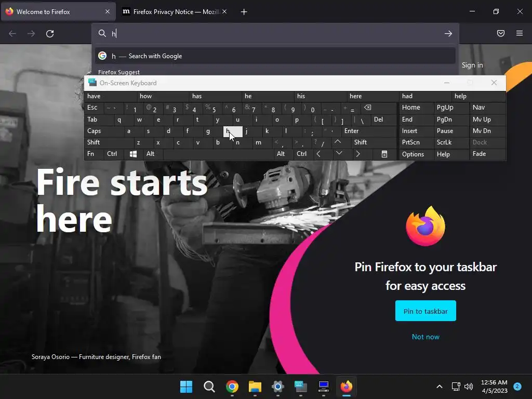
Task: Click the Firefox icon in the taskbar
Action: [347, 387]
